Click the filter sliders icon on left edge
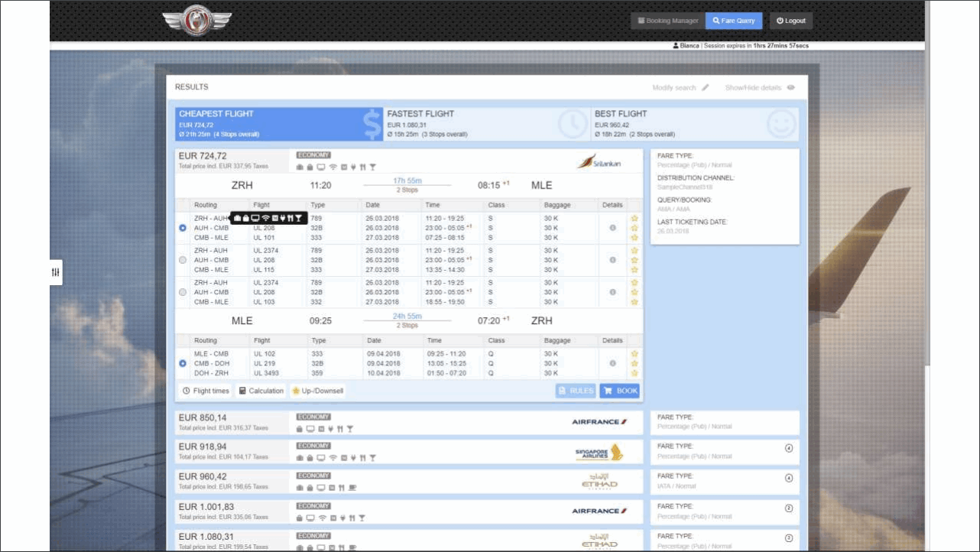Image resolution: width=980 pixels, height=552 pixels. [55, 272]
